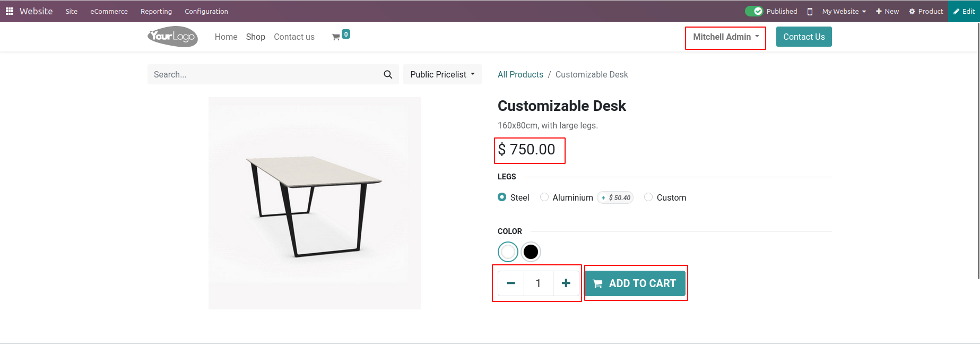Viewport: 980px width, 354px height.
Task: Click the shopping cart icon
Action: (336, 37)
